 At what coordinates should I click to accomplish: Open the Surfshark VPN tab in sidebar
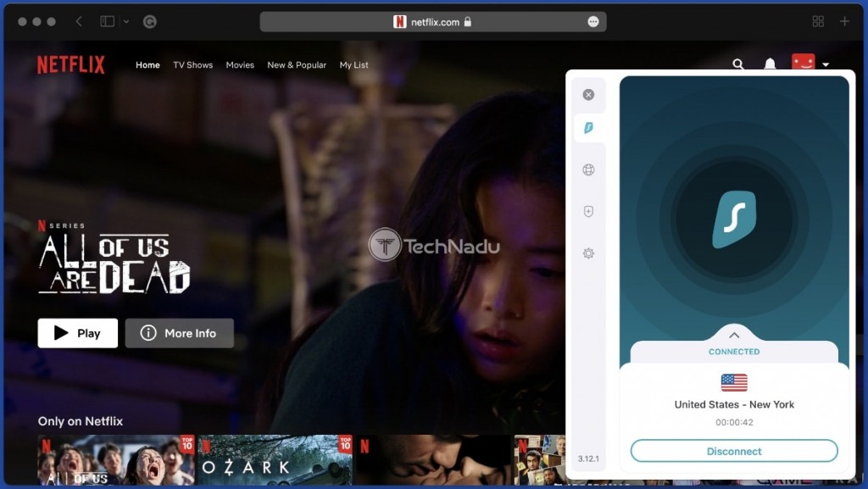[x=588, y=128]
